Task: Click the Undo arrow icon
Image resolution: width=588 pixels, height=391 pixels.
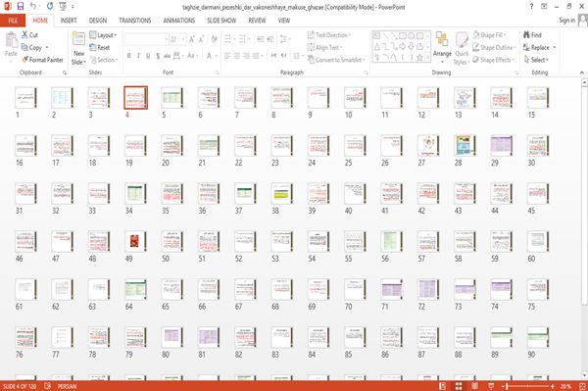Action: 33,6
